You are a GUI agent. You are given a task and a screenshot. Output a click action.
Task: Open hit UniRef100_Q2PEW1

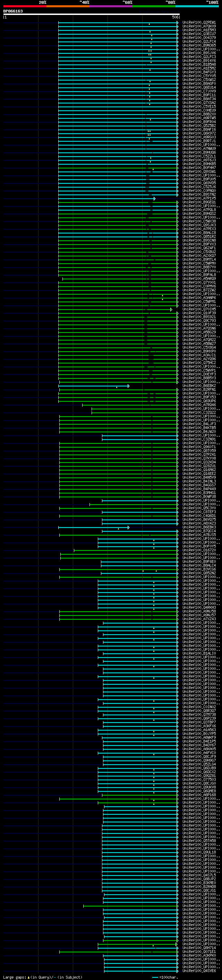(199, 23)
